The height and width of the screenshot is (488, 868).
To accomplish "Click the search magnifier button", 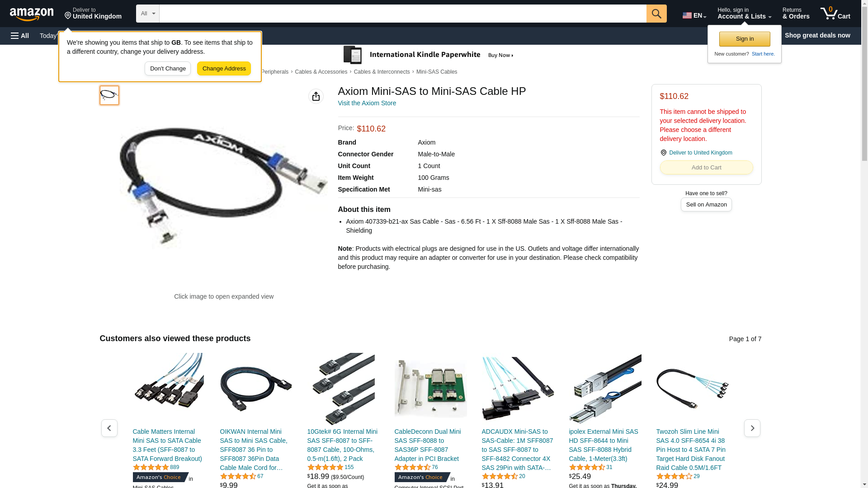I will point(656,14).
